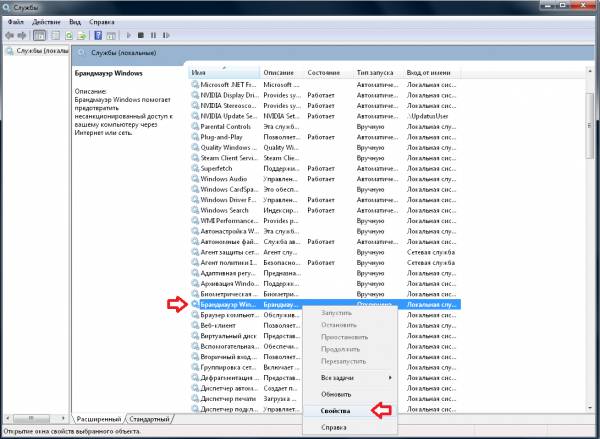Image resolution: width=600 pixels, height=439 pixels.
Task: Select 'Обновить' in the context menu
Action: (x=337, y=393)
